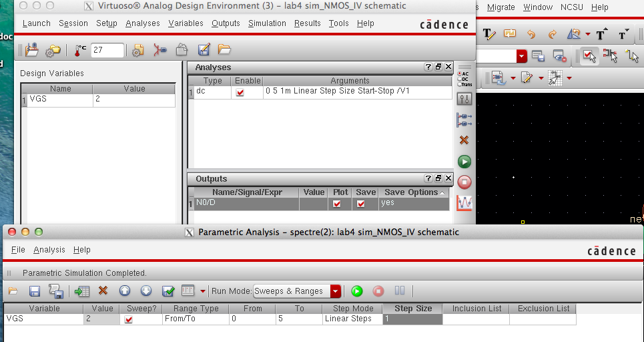Open the Outputs menu
644x342 pixels.
click(226, 23)
